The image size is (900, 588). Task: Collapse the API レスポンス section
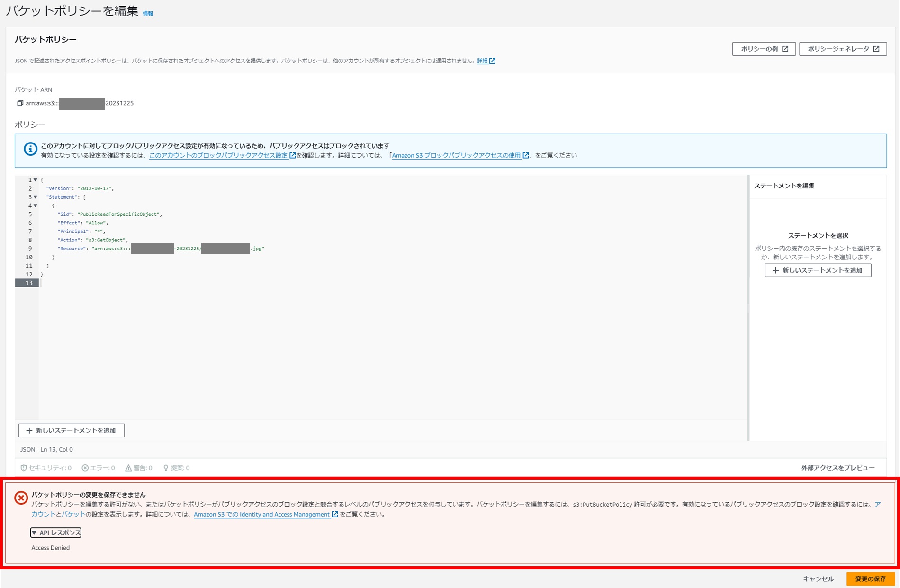(x=56, y=533)
